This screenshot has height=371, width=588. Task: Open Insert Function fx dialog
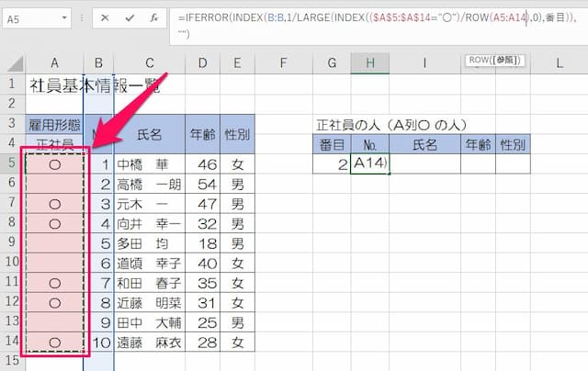tap(153, 18)
